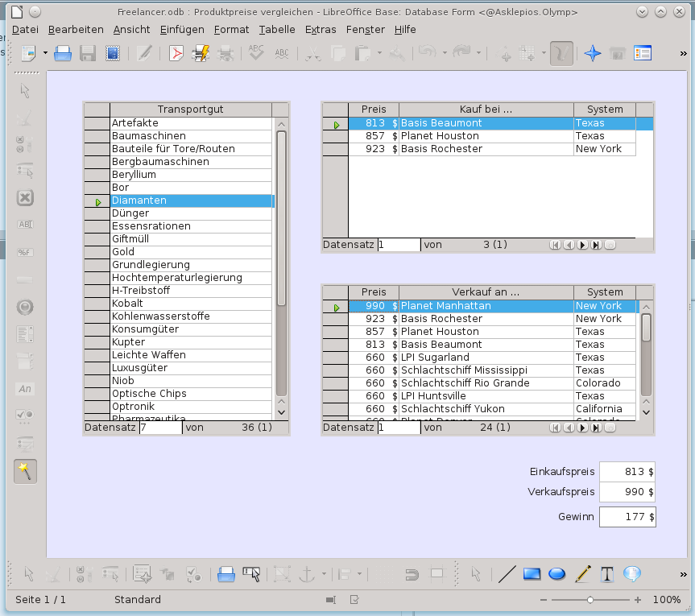This screenshot has width=695, height=616.
Task: Select the Text Box control in sidebar
Action: coord(25,225)
